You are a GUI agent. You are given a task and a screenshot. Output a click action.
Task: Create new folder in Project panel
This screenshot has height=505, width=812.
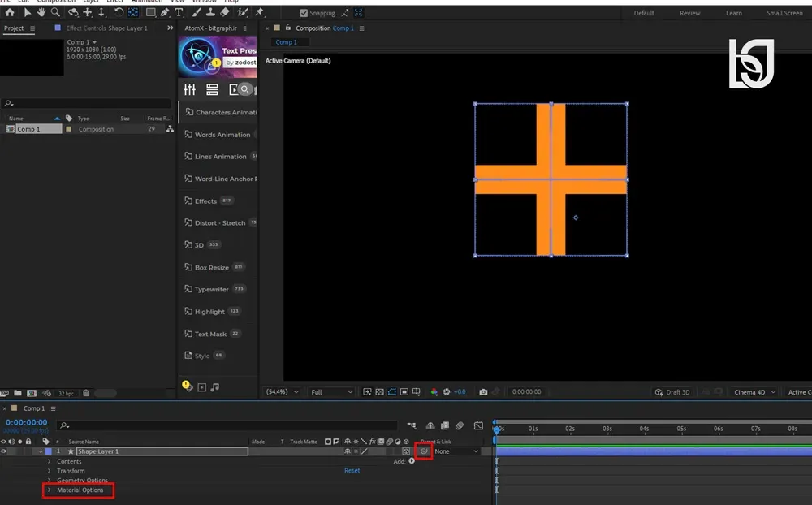pyautogui.click(x=18, y=393)
